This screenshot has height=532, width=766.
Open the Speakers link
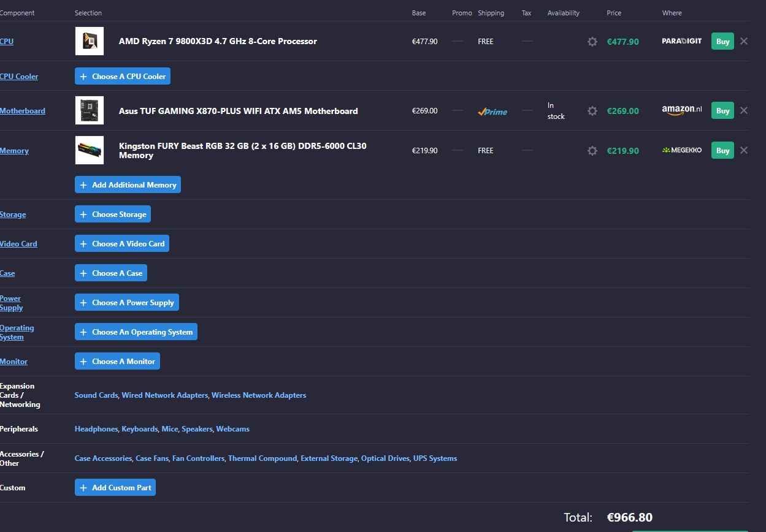pos(197,429)
